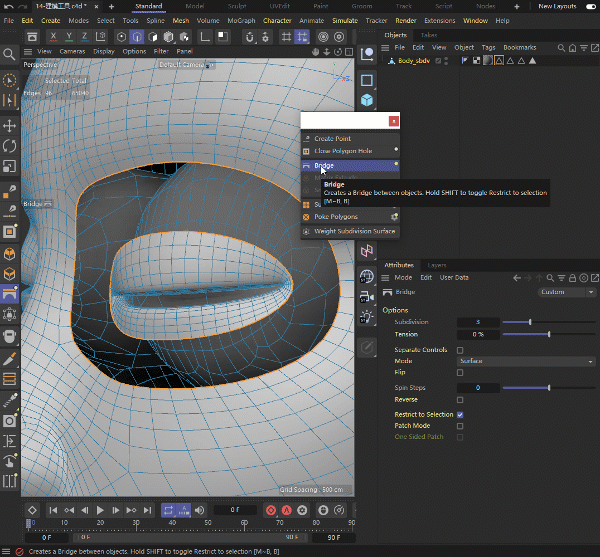Adjust the Subdivision slider
Viewport: 600px width, 557px height.
pos(529,322)
